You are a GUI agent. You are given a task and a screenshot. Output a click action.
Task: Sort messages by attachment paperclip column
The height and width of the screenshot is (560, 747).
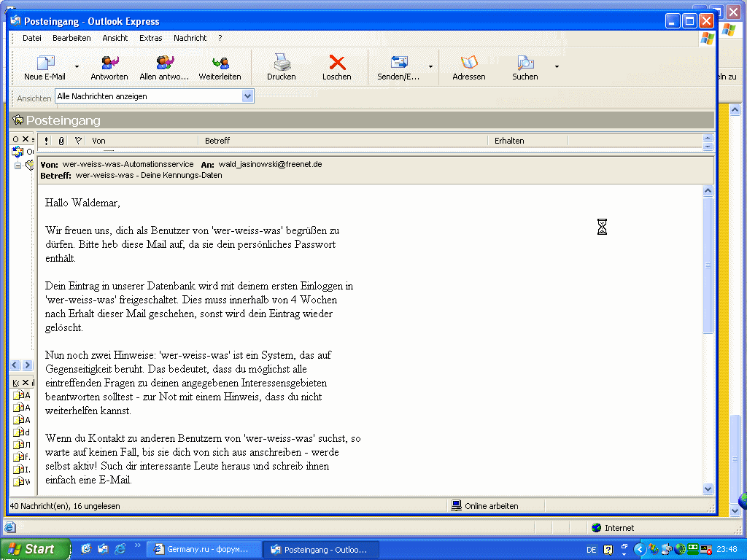coord(61,141)
